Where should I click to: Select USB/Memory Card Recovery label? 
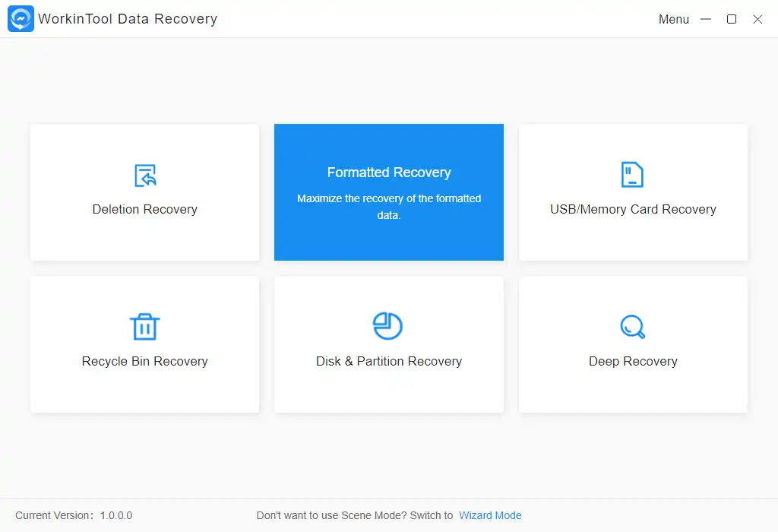click(633, 210)
